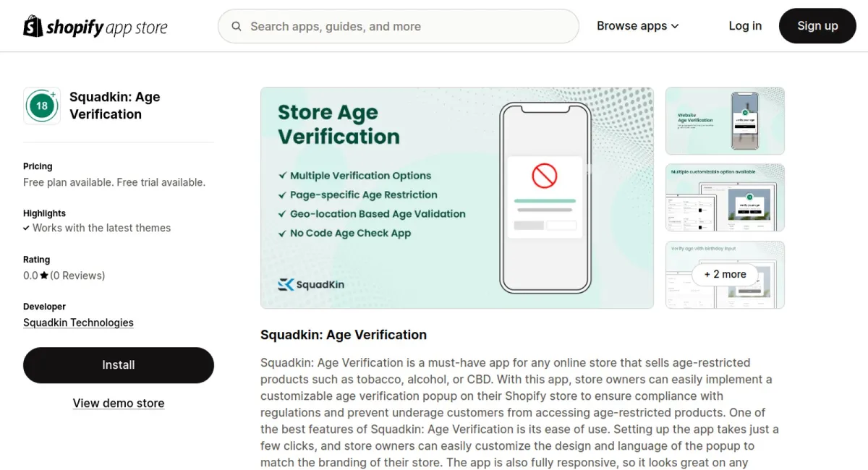
Task: Open the Website Age Verification thumbnail
Action: [725, 121]
